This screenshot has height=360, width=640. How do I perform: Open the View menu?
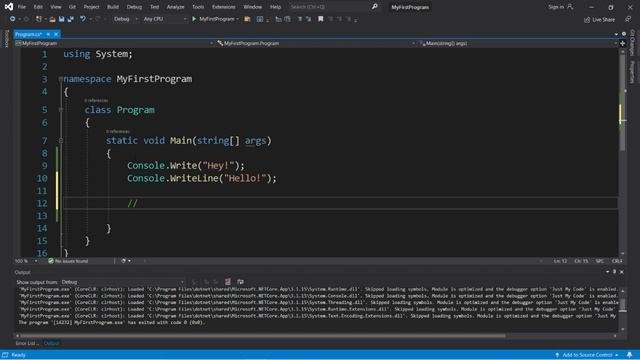(56, 7)
